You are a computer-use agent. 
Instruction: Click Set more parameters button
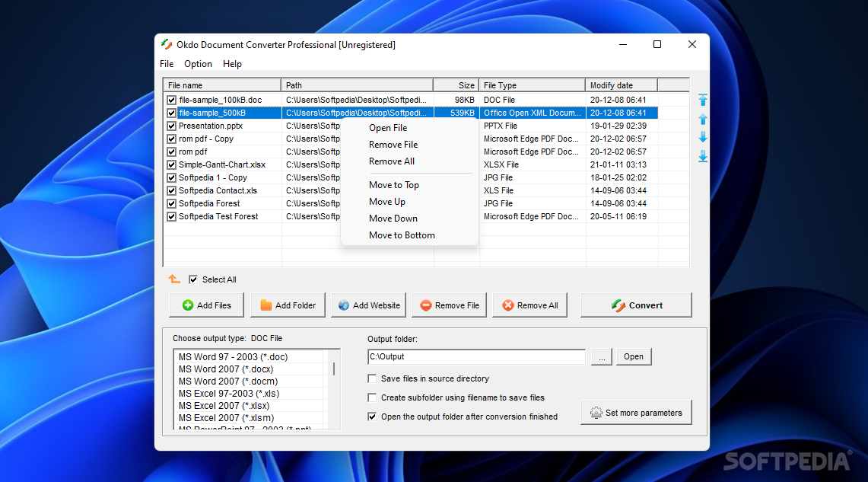click(x=636, y=413)
